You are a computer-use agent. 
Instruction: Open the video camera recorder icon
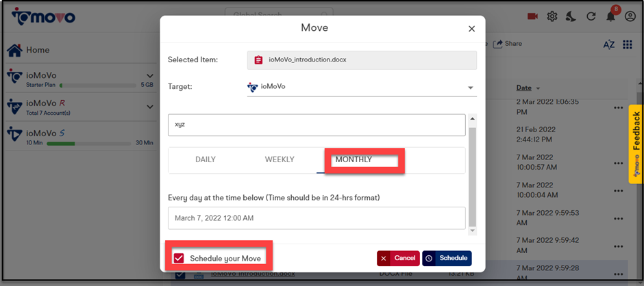tap(533, 16)
